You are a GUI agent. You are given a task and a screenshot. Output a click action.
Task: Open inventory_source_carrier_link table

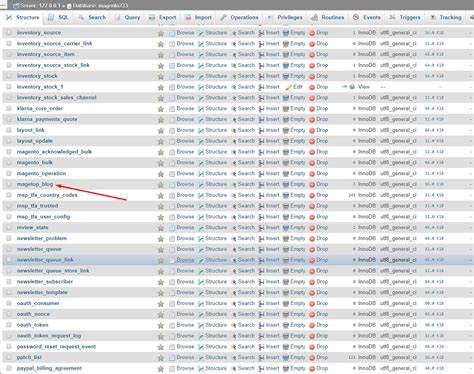tap(54, 43)
